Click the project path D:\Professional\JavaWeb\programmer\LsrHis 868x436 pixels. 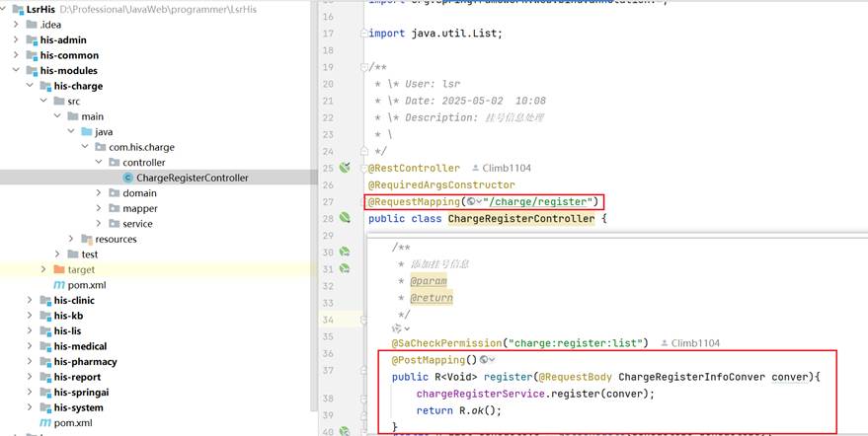click(158, 10)
